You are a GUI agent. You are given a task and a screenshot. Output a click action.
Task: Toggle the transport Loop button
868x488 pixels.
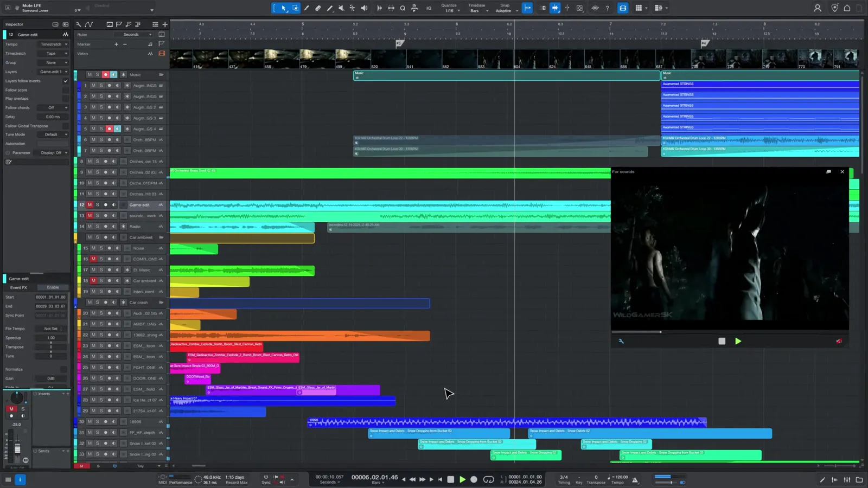click(489, 479)
